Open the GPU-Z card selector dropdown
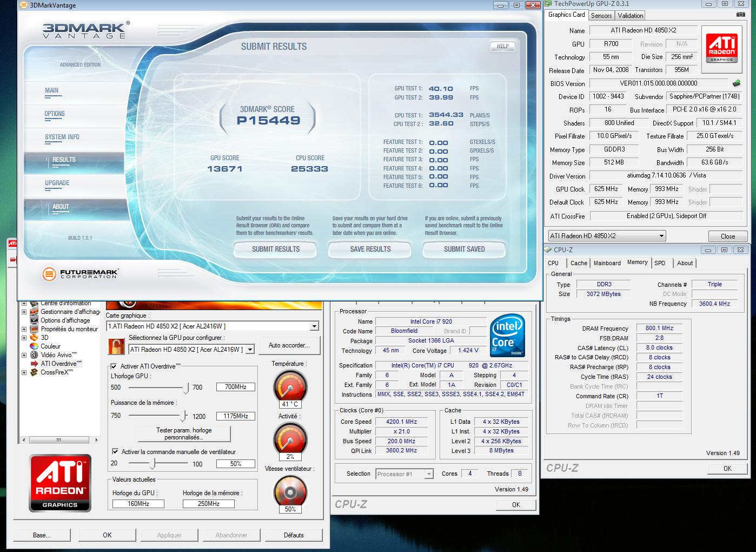Screen dimensions: 756x552 click(661, 236)
